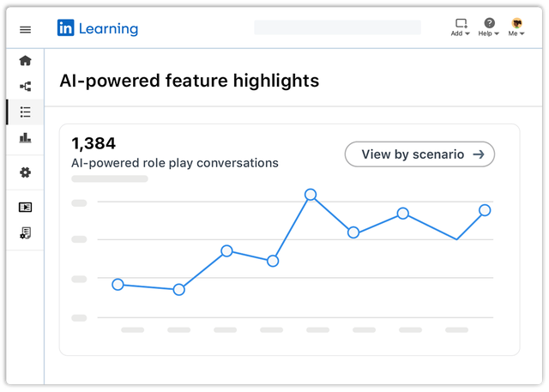Open the hamburger menu icon
The width and height of the screenshot is (549, 392).
coord(25,30)
